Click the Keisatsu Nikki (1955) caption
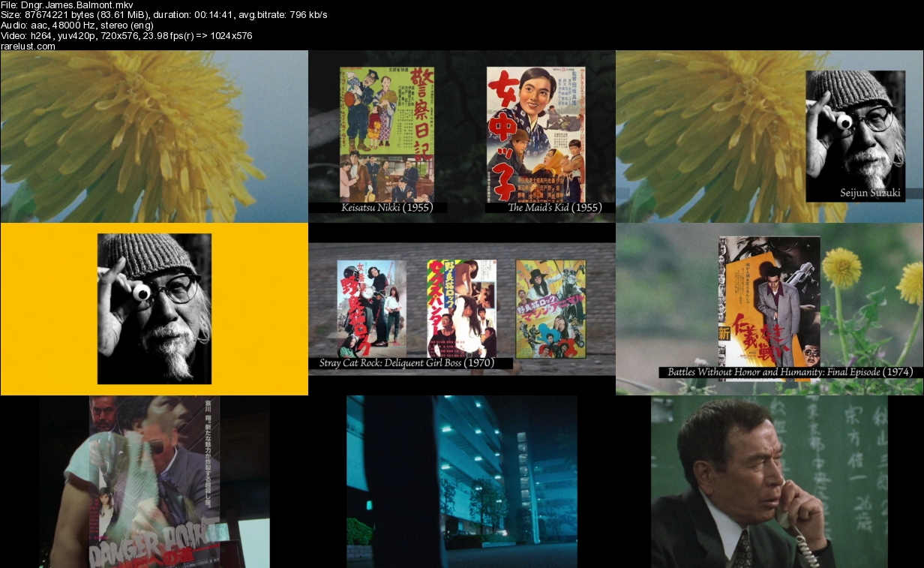The height and width of the screenshot is (568, 924). [387, 207]
